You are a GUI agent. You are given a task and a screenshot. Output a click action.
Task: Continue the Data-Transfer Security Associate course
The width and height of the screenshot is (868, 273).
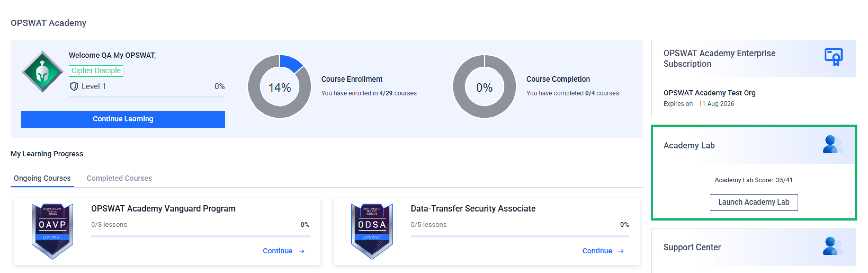(x=597, y=251)
